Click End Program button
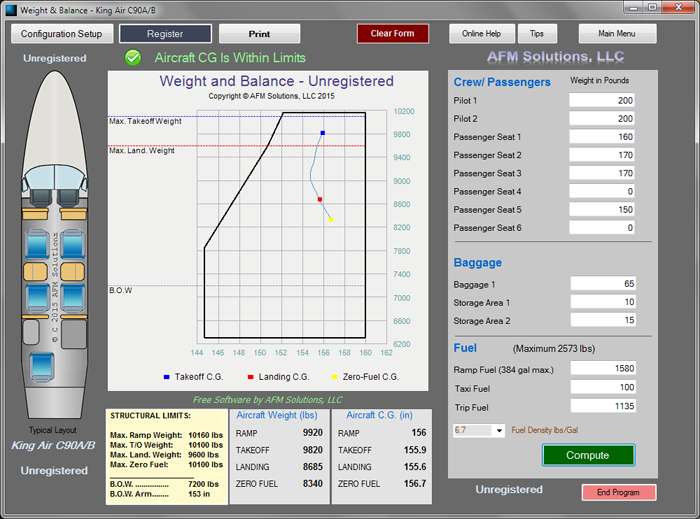The height and width of the screenshot is (519, 700). 618,492
